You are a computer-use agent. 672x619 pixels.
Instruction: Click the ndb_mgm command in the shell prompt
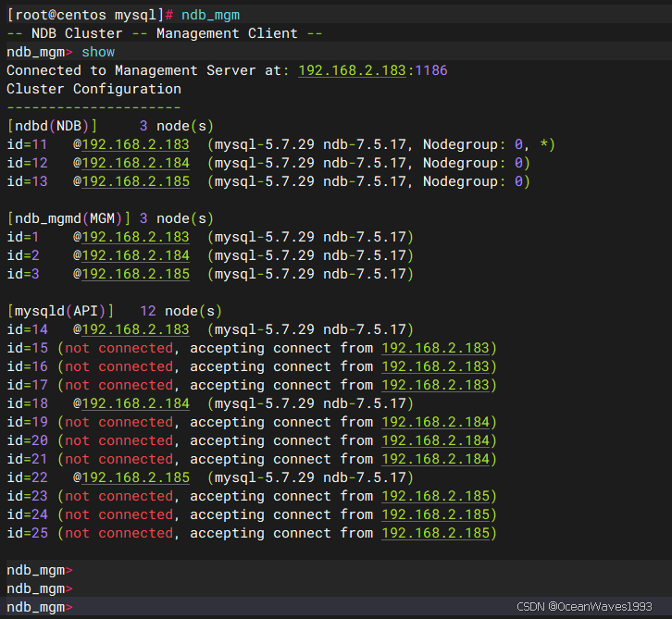(x=210, y=16)
